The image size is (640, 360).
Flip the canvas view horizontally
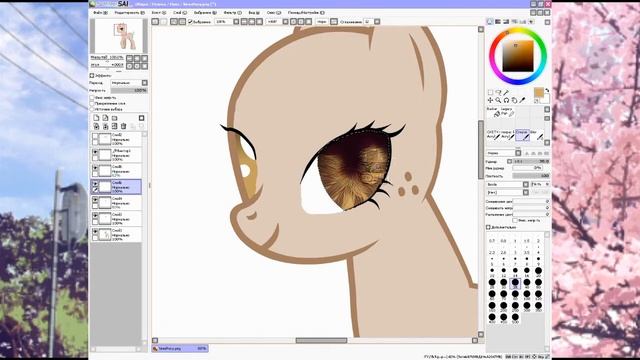click(334, 22)
